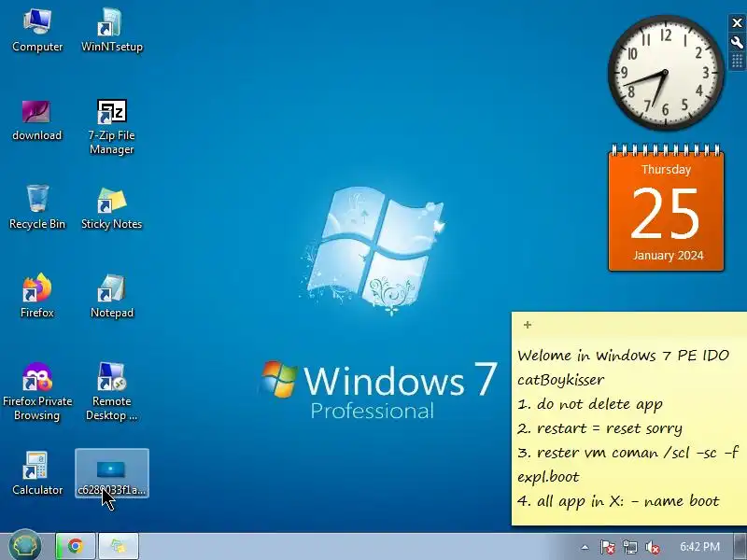The width and height of the screenshot is (747, 560).
Task: Select Remote Desktop shortcut icon
Action: (x=111, y=391)
